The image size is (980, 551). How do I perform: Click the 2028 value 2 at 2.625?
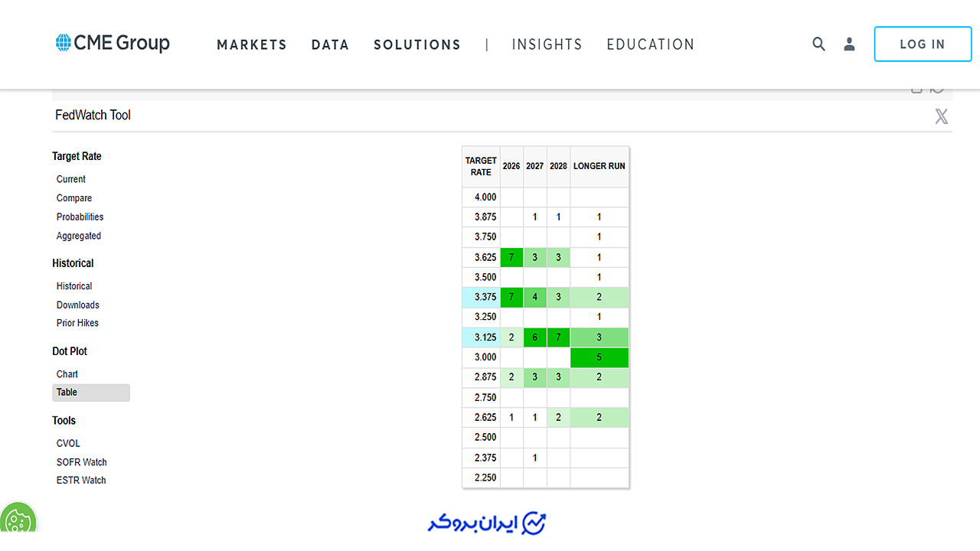[559, 418]
